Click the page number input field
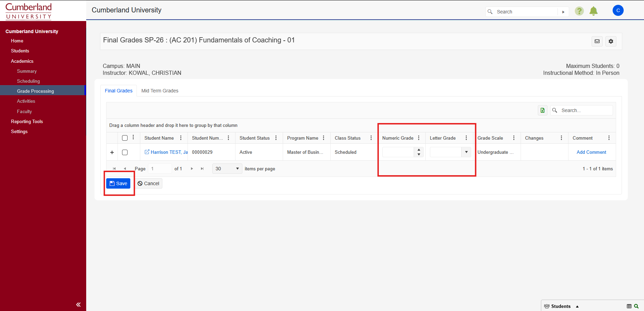The width and height of the screenshot is (644, 311). pos(160,169)
